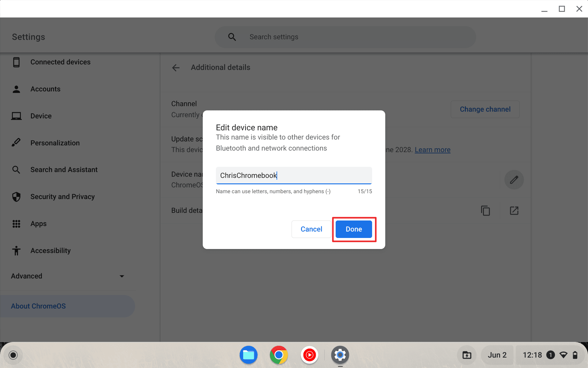Open the Files app from shelf
This screenshot has height=368, width=588.
[248, 355]
